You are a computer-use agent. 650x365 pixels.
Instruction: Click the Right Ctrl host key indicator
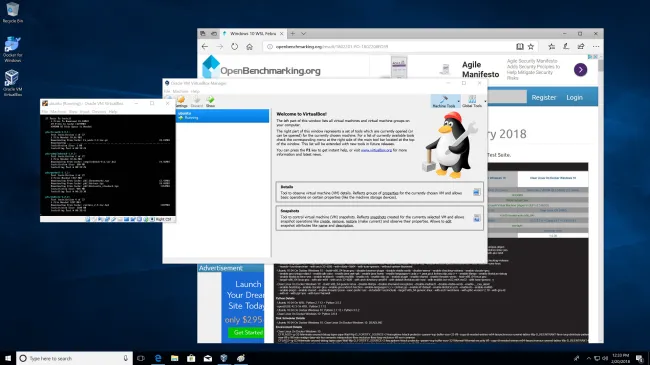tap(163, 219)
